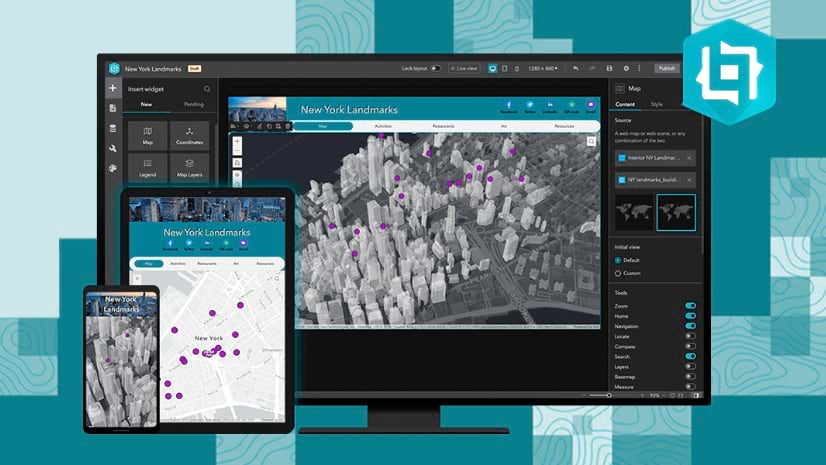Select Resources tab in the app preview
Image resolution: width=826 pixels, height=465 pixels.
tap(564, 126)
